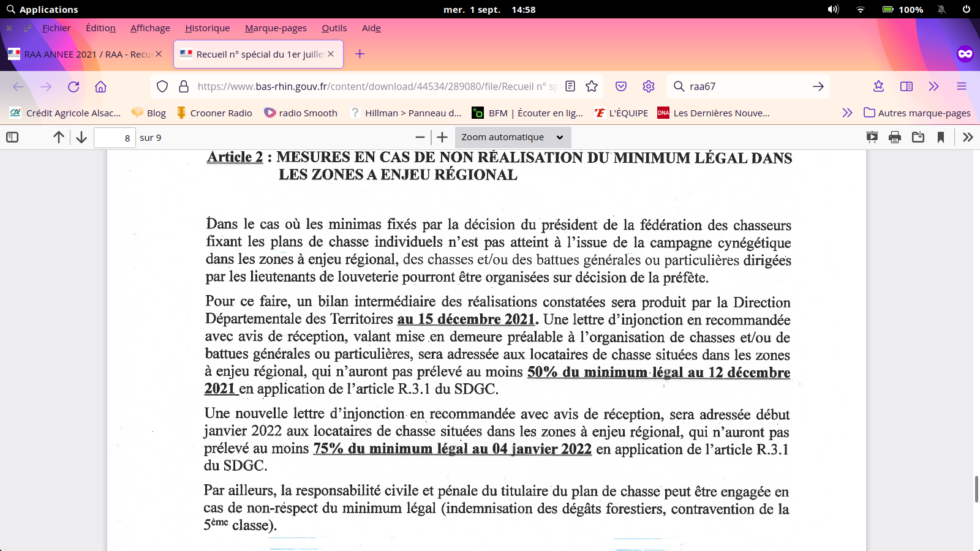Close the RAA ANNEE 2021 tab
Viewport: 980px width, 551px height.
click(159, 54)
